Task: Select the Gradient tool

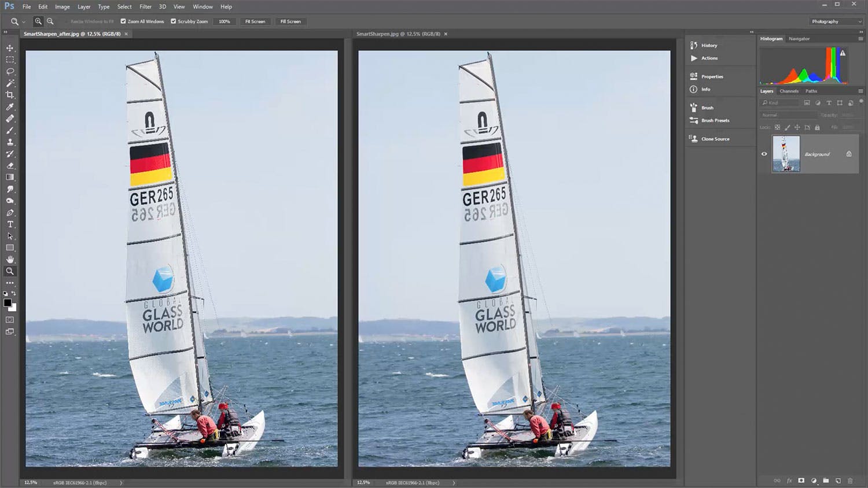Action: tap(10, 178)
